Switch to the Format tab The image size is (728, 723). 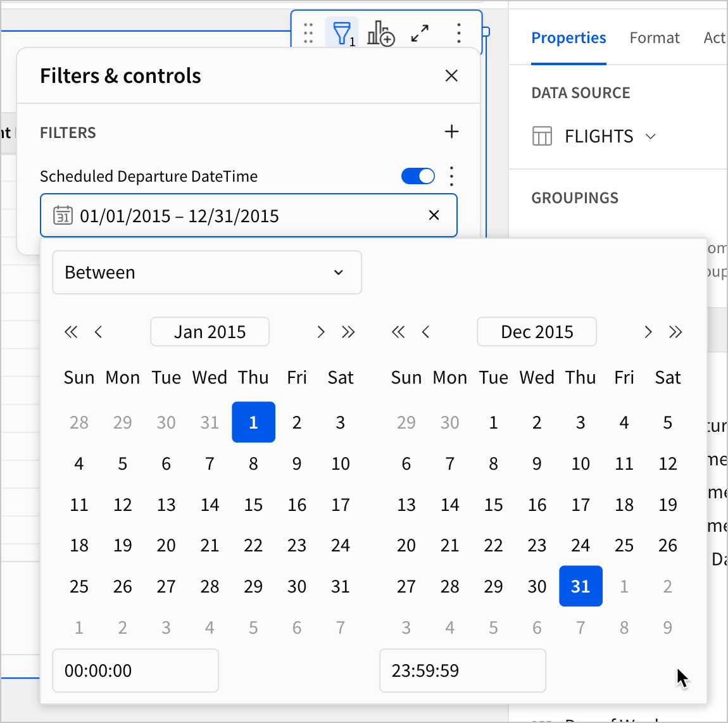pos(654,38)
